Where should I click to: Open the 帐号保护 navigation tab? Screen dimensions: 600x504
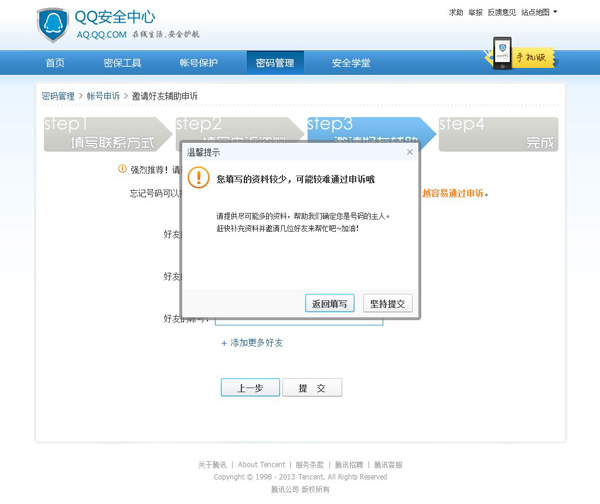(x=199, y=63)
